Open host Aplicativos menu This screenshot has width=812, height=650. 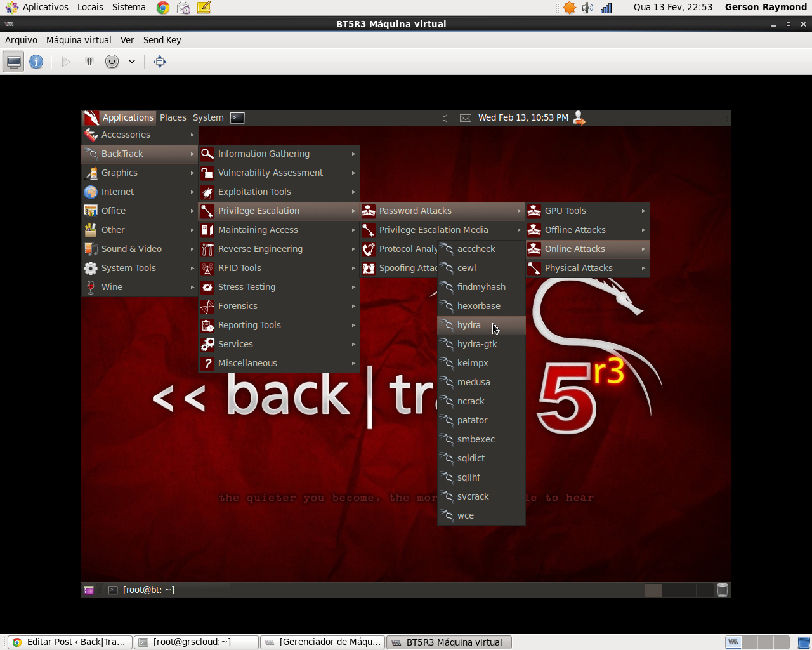[37, 8]
